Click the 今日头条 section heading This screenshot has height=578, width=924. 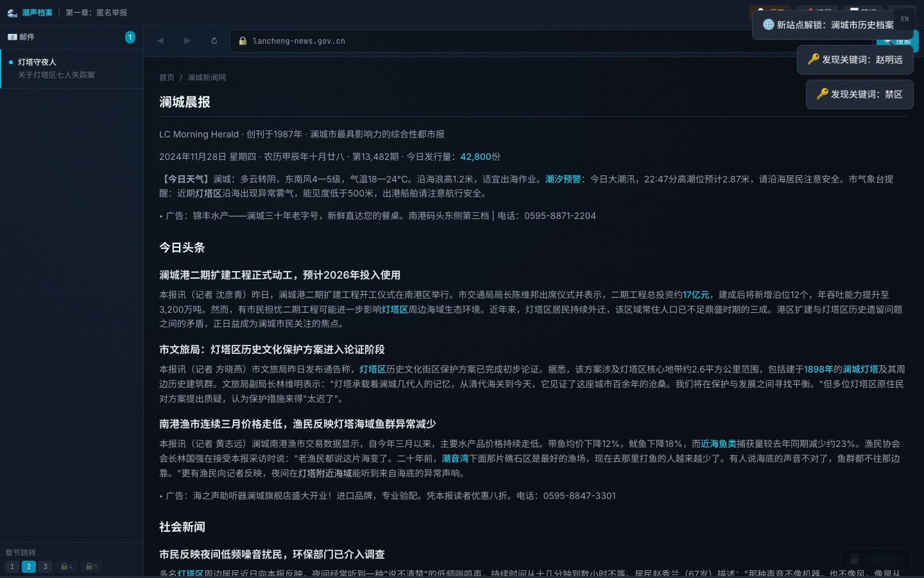pos(182,247)
